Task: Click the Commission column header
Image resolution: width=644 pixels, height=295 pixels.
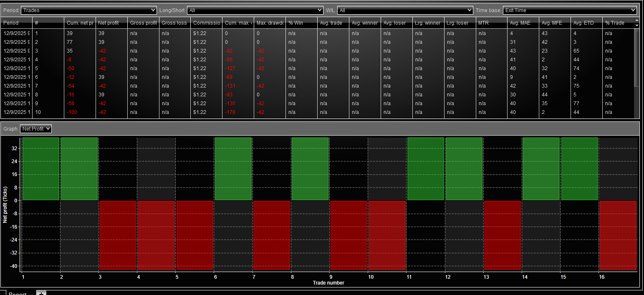Action: pos(206,23)
